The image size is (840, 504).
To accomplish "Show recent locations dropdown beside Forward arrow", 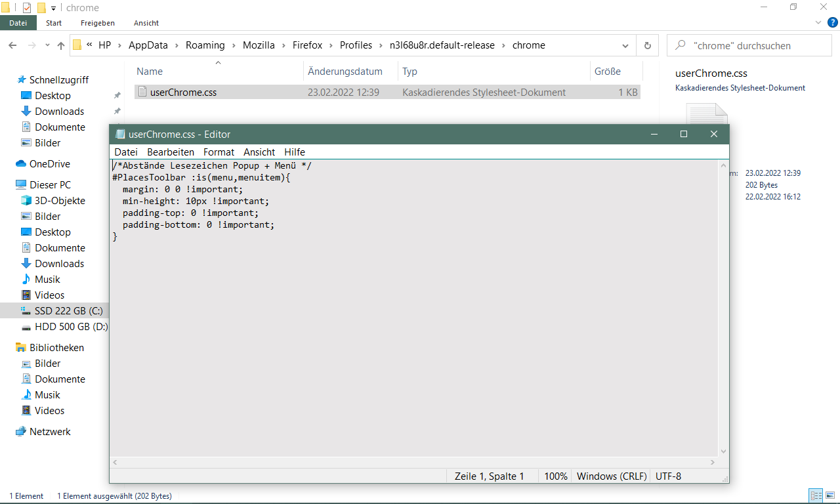I will pyautogui.click(x=47, y=45).
